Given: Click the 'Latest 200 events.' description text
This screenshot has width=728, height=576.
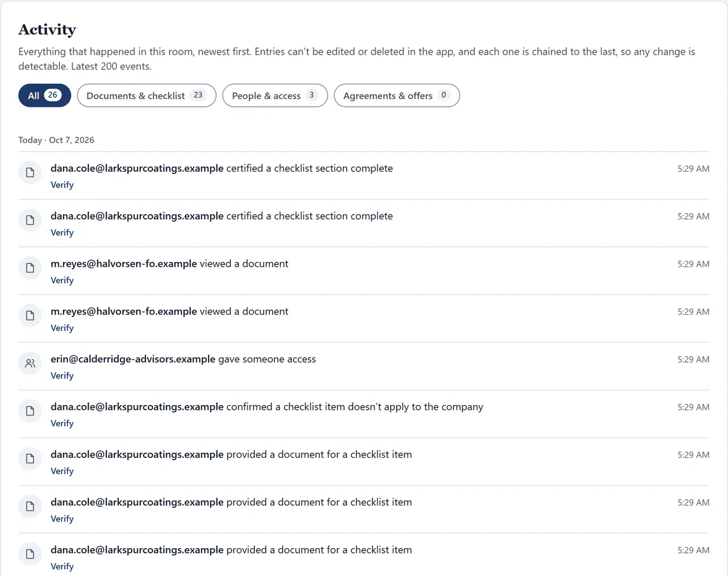Looking at the screenshot, I should [112, 66].
